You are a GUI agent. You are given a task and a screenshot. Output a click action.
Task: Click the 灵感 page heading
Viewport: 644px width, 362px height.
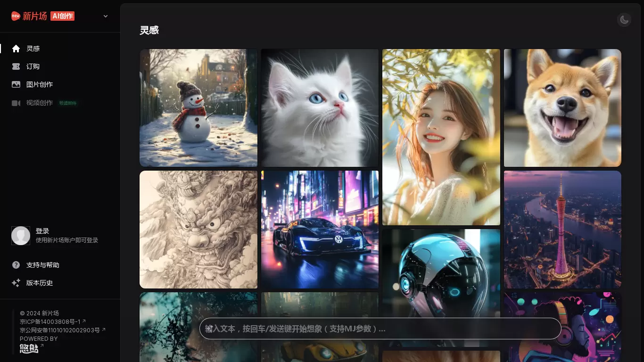coord(149,31)
